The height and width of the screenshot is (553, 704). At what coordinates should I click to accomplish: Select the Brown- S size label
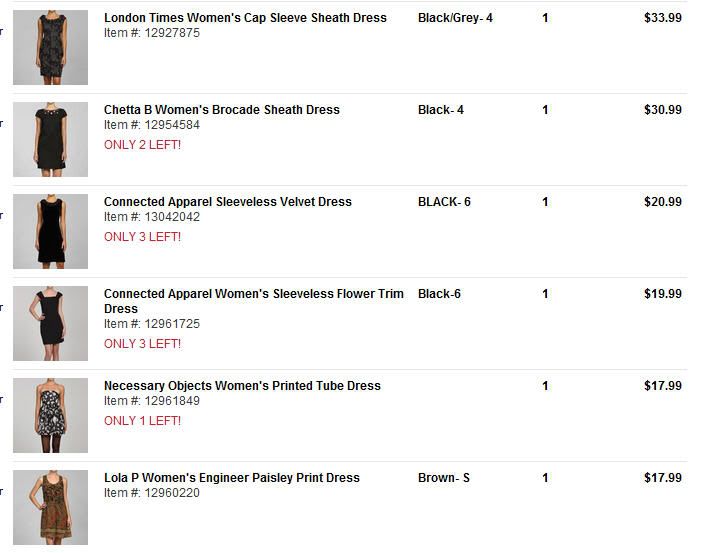tap(444, 478)
